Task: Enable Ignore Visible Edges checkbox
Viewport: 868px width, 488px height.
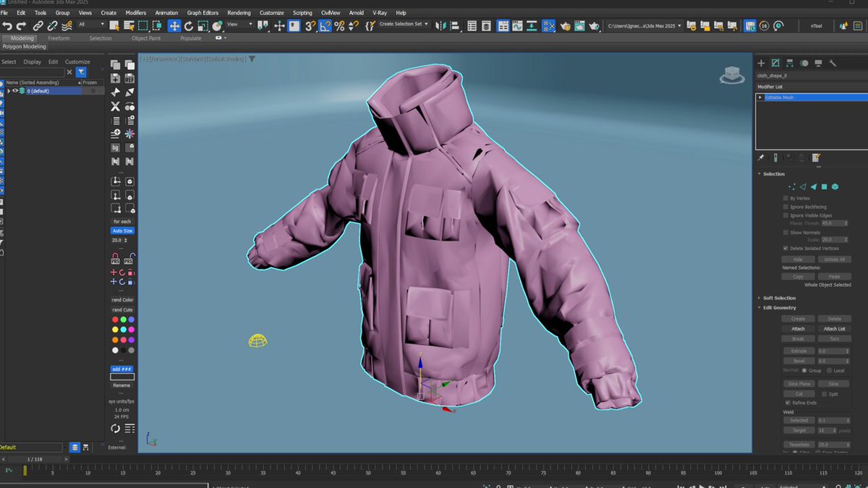Action: click(x=786, y=215)
